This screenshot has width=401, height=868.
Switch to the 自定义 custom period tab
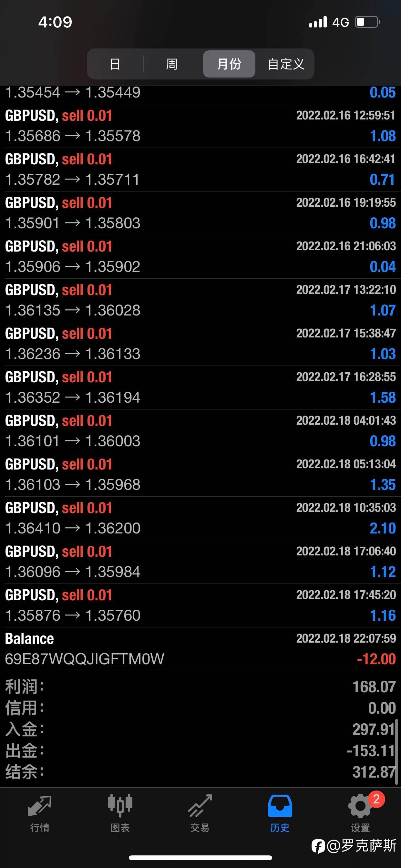286,64
